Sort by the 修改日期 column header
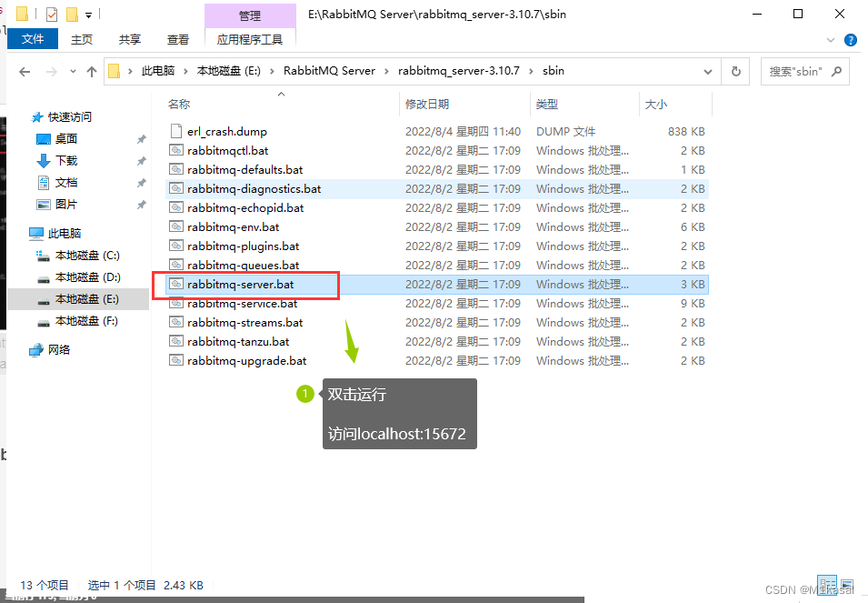This screenshot has width=868, height=603. point(427,104)
